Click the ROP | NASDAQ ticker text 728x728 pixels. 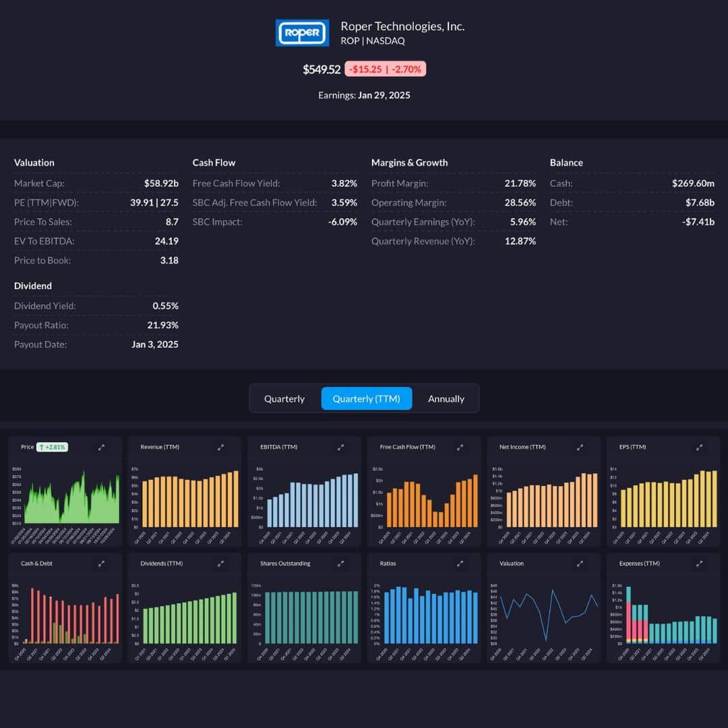click(373, 41)
